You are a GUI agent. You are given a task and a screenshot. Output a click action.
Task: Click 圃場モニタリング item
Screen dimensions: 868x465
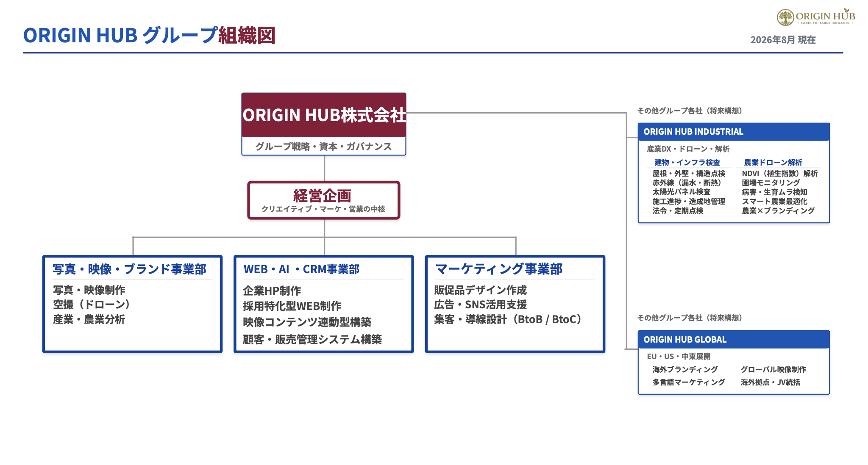(x=771, y=183)
